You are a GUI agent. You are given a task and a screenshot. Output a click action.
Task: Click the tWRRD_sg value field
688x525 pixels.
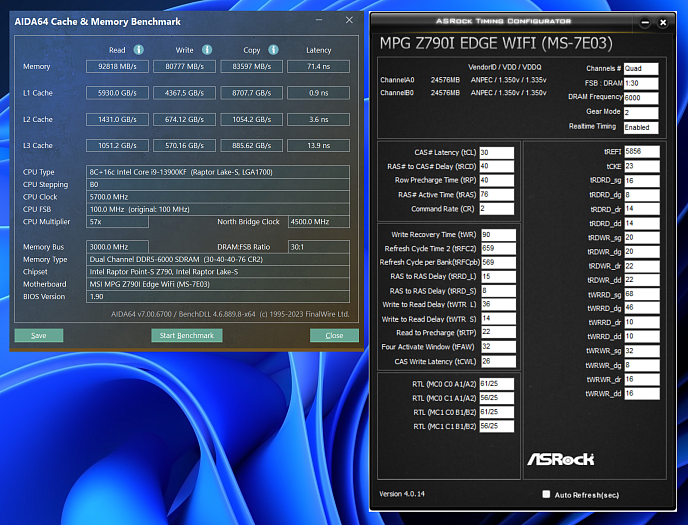pos(642,294)
